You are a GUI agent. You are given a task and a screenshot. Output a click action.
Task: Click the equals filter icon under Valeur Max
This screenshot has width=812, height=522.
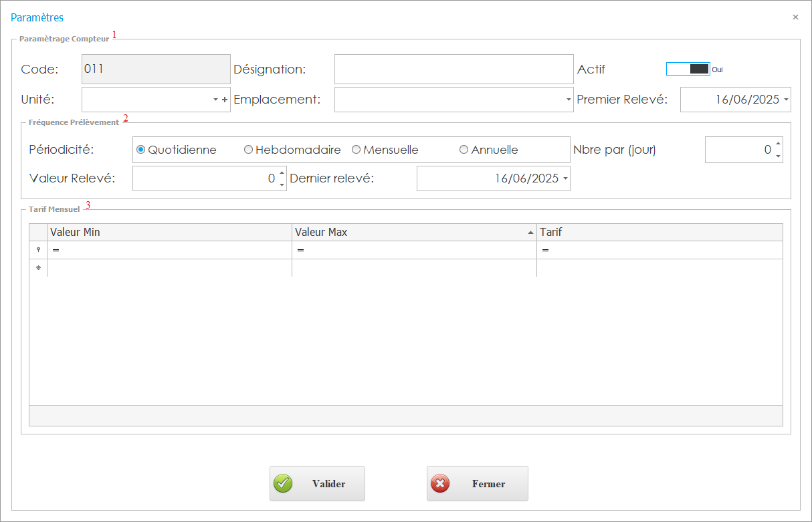(x=300, y=249)
